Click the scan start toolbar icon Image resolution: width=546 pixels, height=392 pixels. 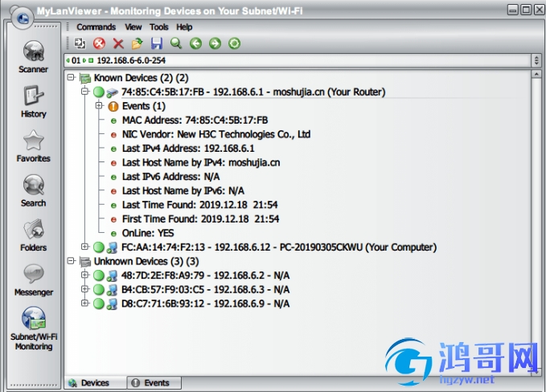(x=80, y=43)
